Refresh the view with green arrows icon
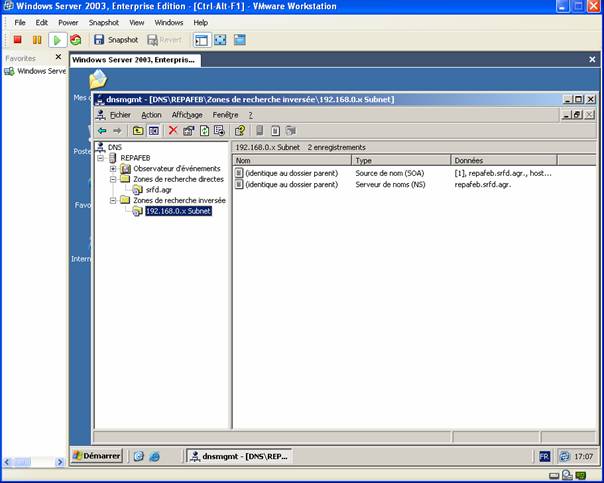The image size is (604, 483). coord(204,131)
